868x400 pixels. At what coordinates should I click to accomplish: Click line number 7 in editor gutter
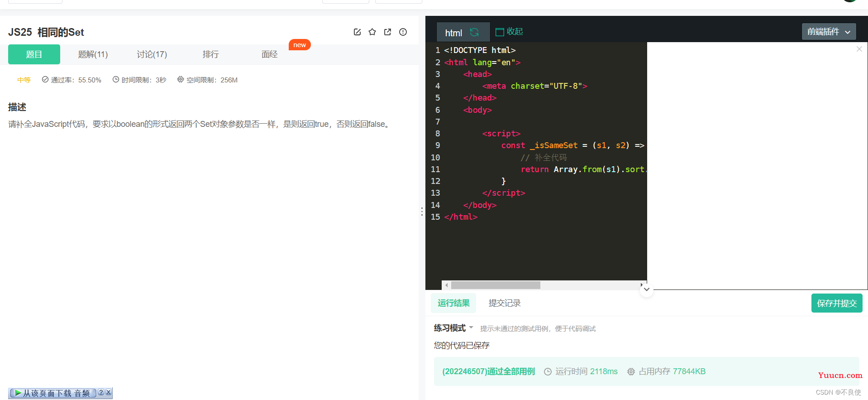pyautogui.click(x=438, y=121)
